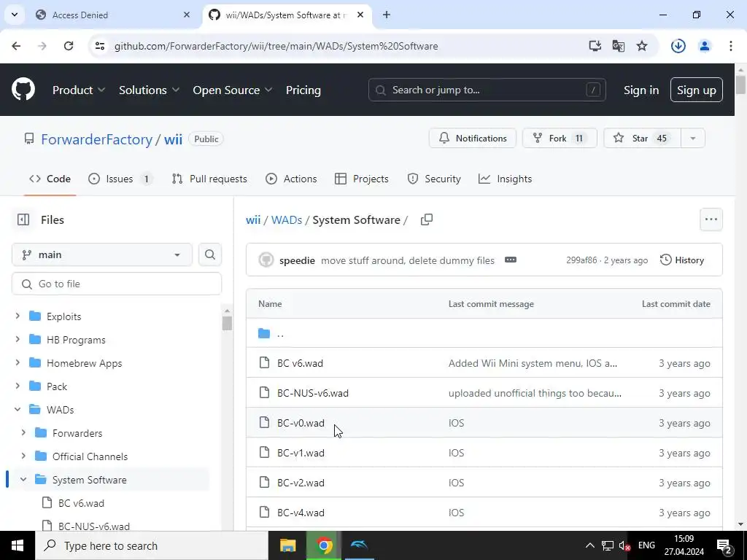This screenshot has height=560, width=747.
Task: Open the Pricing link
Action: pos(303,90)
